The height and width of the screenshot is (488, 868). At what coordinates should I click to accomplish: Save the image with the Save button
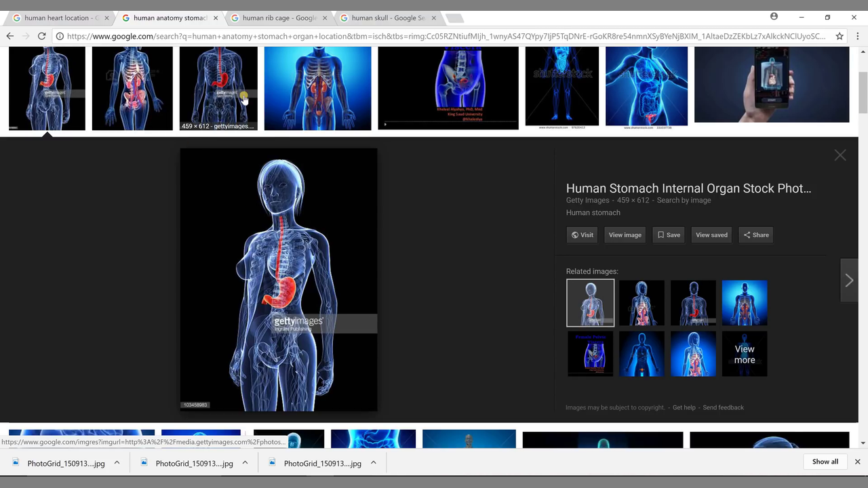coord(668,235)
